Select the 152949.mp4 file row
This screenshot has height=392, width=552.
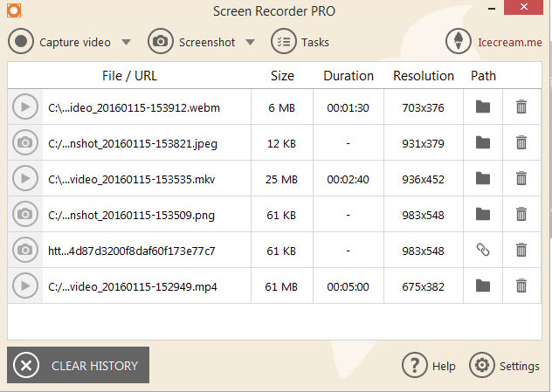tap(133, 285)
